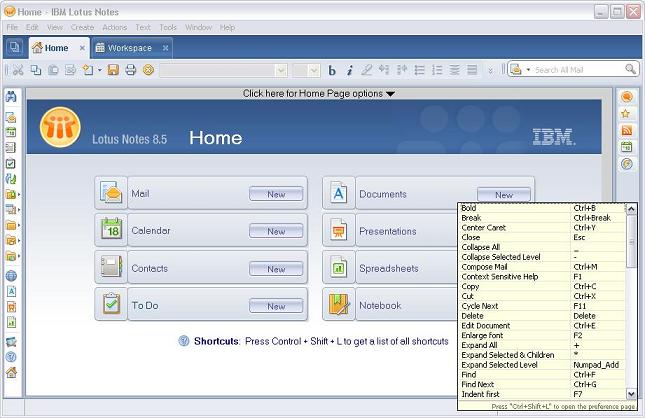Screen dimensions: 645x418
Task: Click the highlighter pen toolbar icon
Action: [x=367, y=70]
